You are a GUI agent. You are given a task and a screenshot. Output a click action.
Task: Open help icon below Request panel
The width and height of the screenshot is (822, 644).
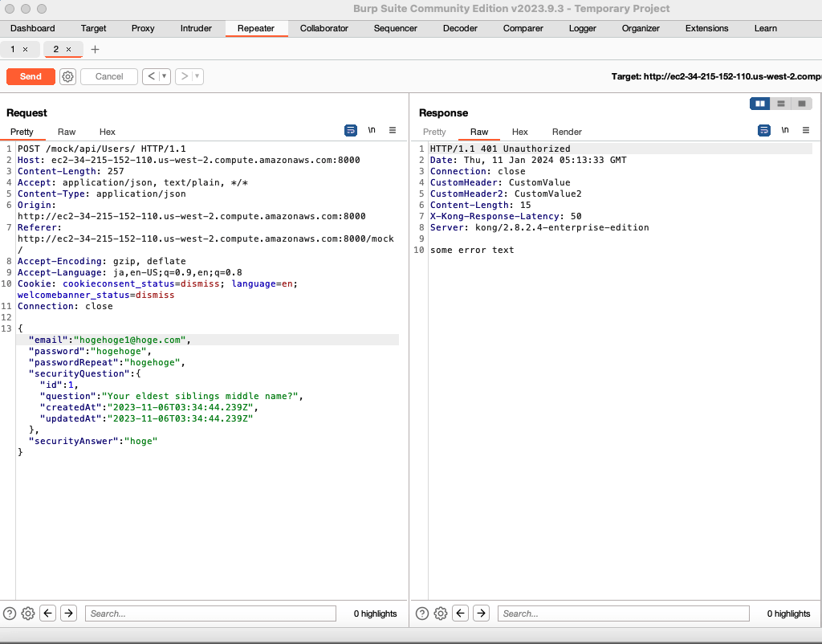point(10,613)
